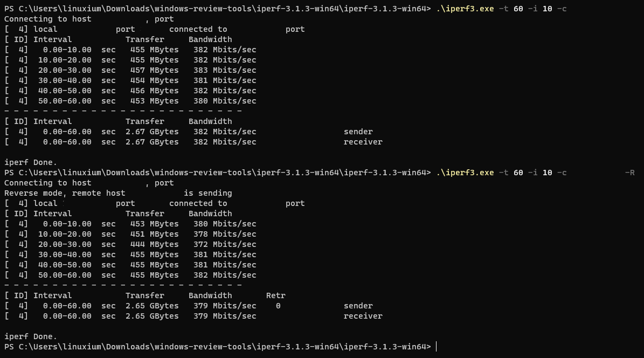644x358 pixels.
Task: Click the 451 MBytes transfer value
Action: pyautogui.click(x=155, y=234)
